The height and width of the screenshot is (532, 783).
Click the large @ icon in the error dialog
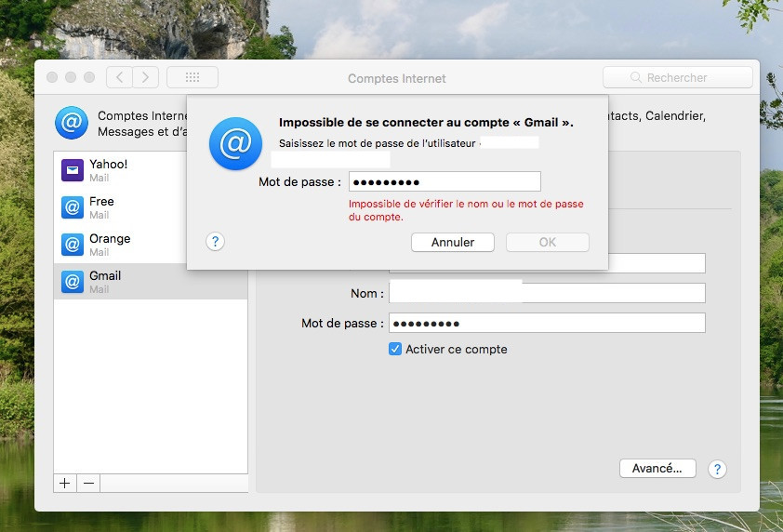point(235,144)
